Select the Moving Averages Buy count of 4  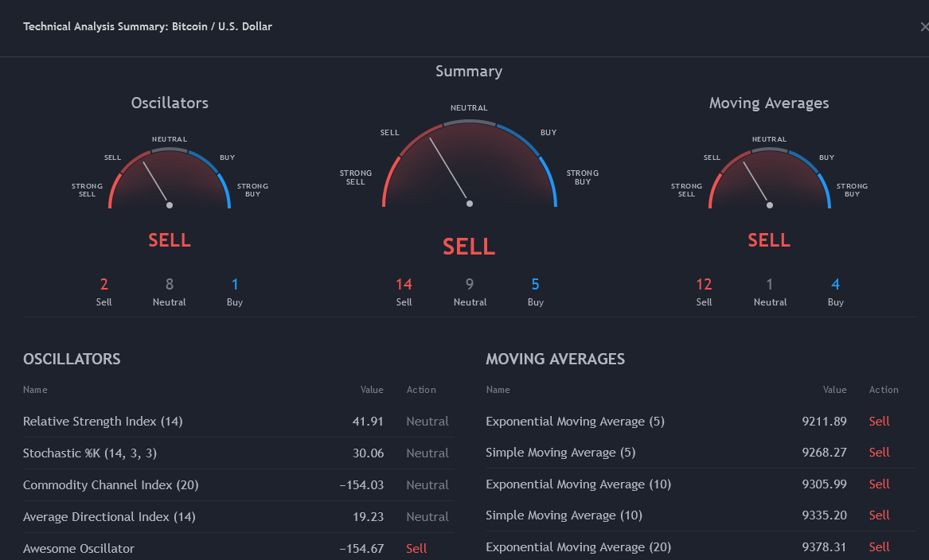tap(835, 284)
